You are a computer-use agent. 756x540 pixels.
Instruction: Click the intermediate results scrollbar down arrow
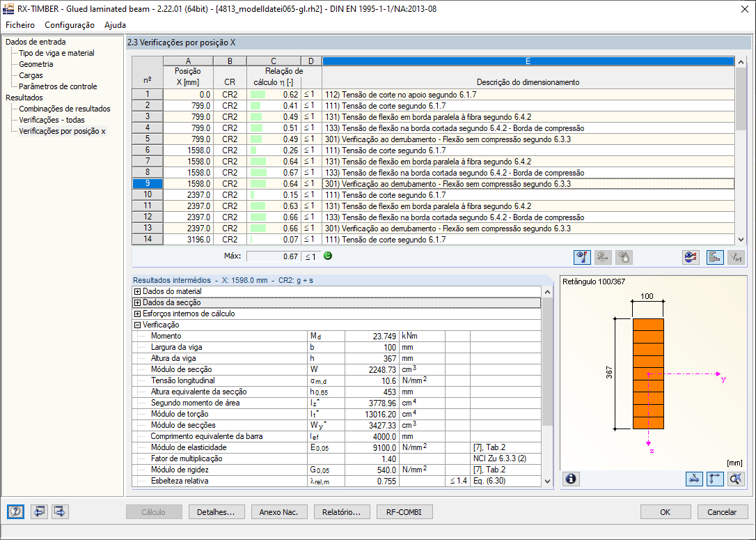tap(547, 481)
